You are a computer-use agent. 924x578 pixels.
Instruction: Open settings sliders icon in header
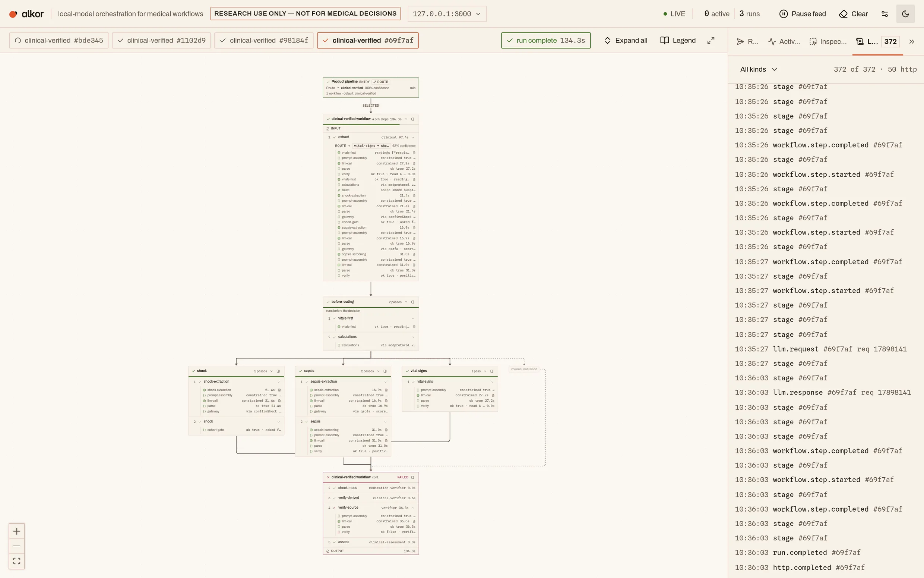coord(885,14)
